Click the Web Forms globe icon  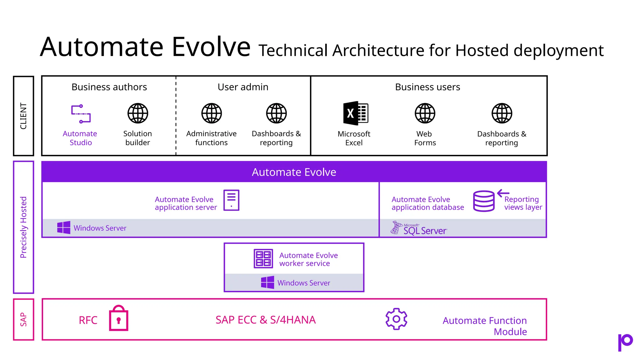click(425, 113)
